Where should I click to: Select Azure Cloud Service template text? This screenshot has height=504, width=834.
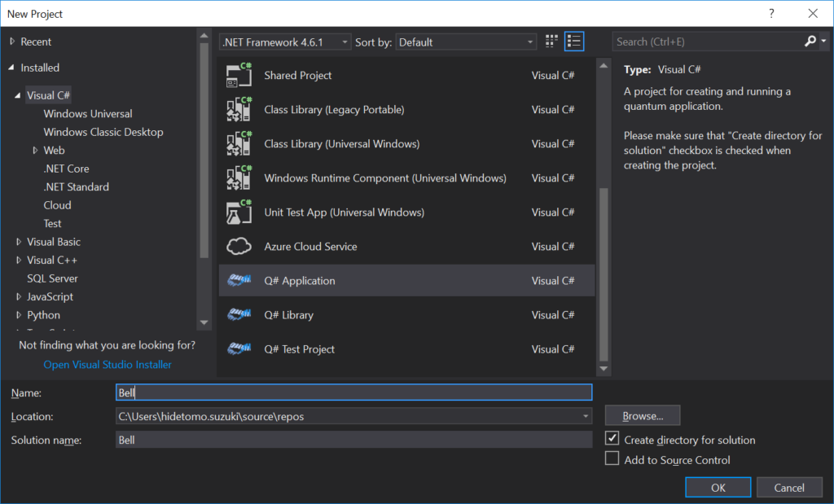point(310,246)
